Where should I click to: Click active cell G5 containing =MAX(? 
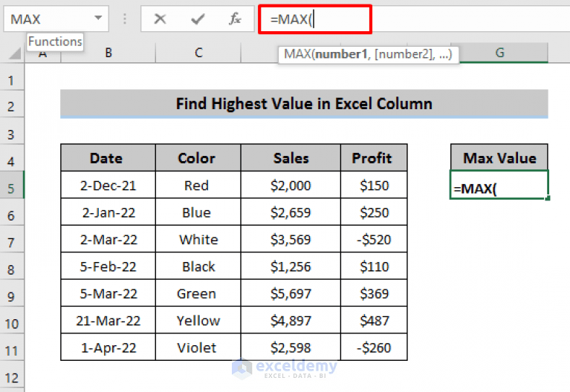(499, 185)
